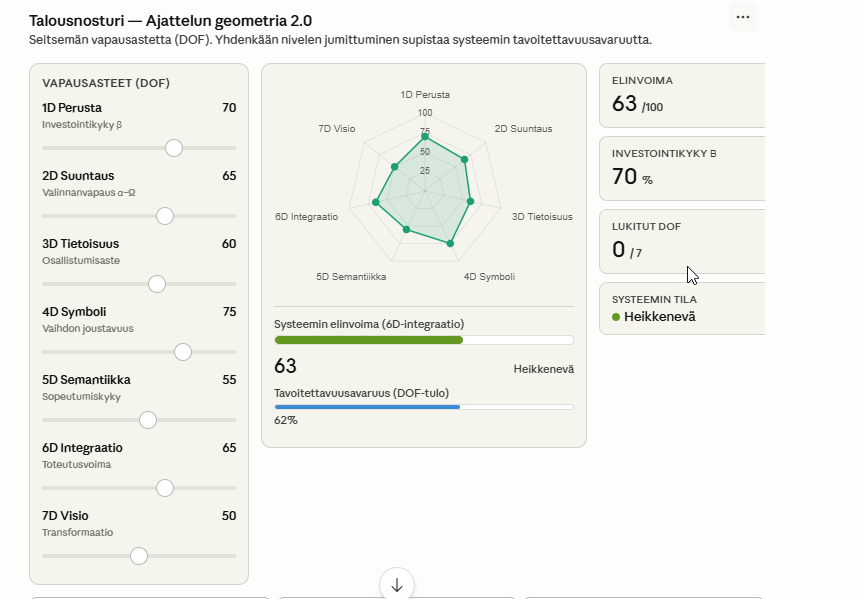The image size is (864, 599).
Task: Click the 7D Visio slider handle
Action: pos(139,556)
